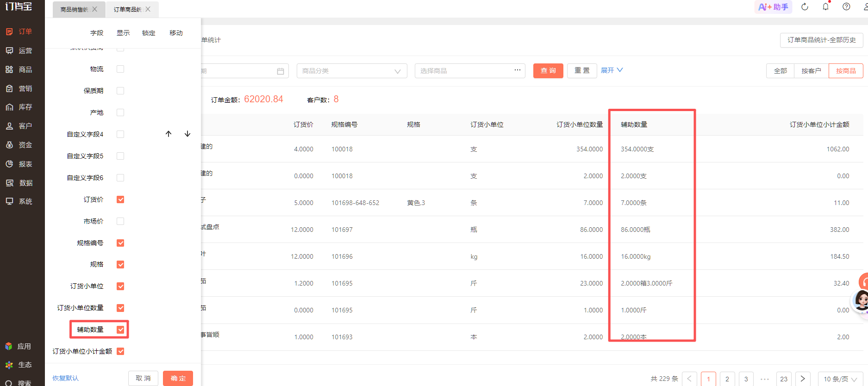Enable the 保质期 field checkbox

coord(120,91)
